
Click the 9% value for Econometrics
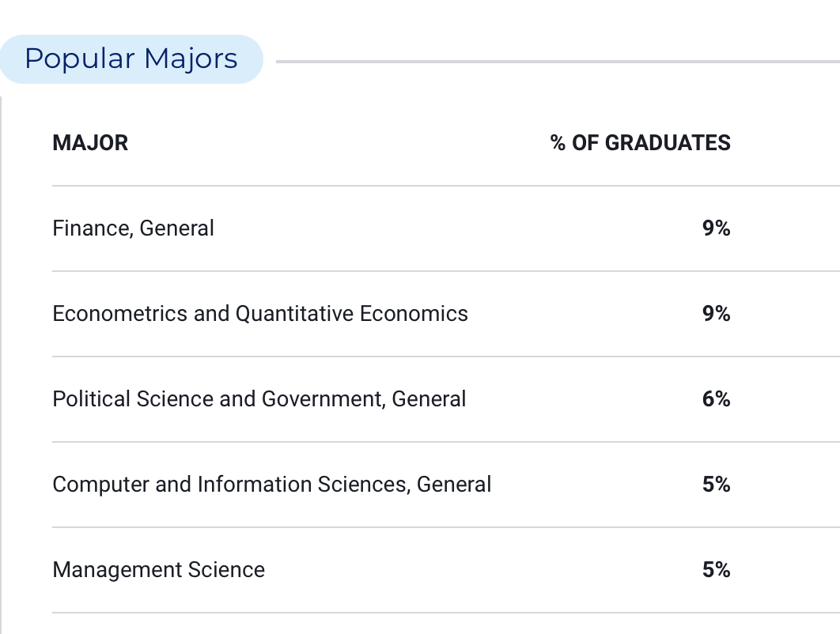[717, 314]
